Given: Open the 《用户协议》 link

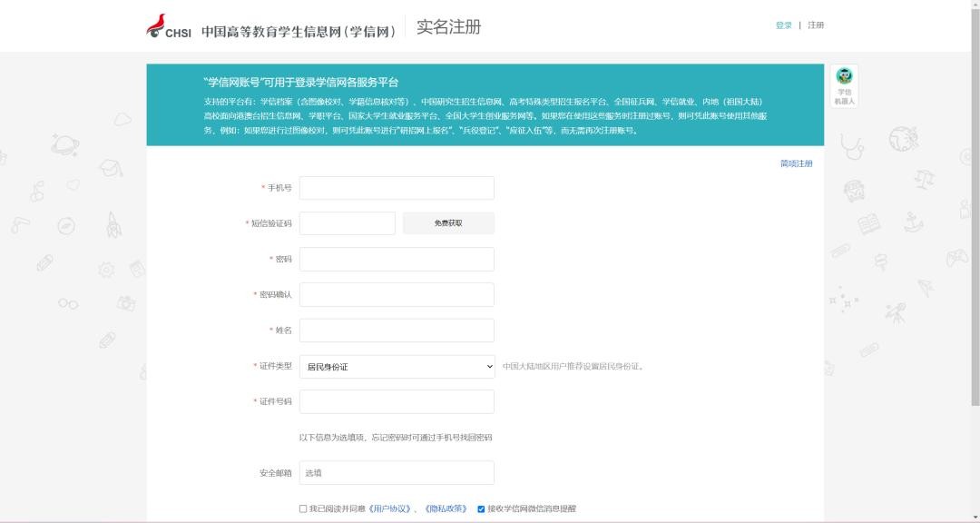Looking at the screenshot, I should [x=389, y=509].
